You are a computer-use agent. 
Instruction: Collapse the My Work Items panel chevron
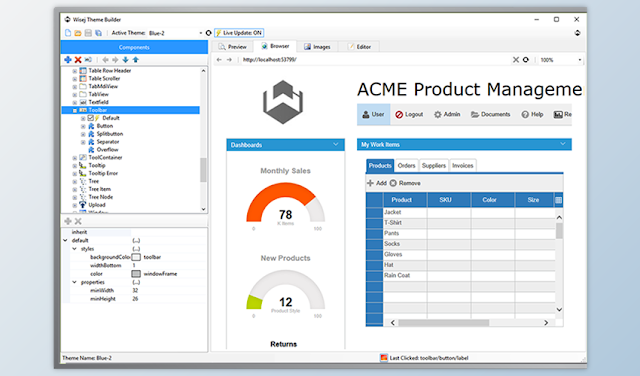[x=562, y=144]
